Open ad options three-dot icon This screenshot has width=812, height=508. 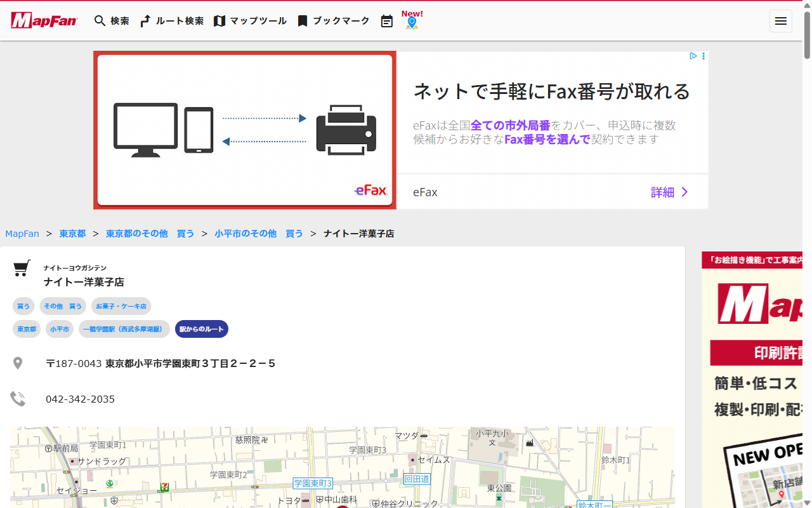point(704,56)
